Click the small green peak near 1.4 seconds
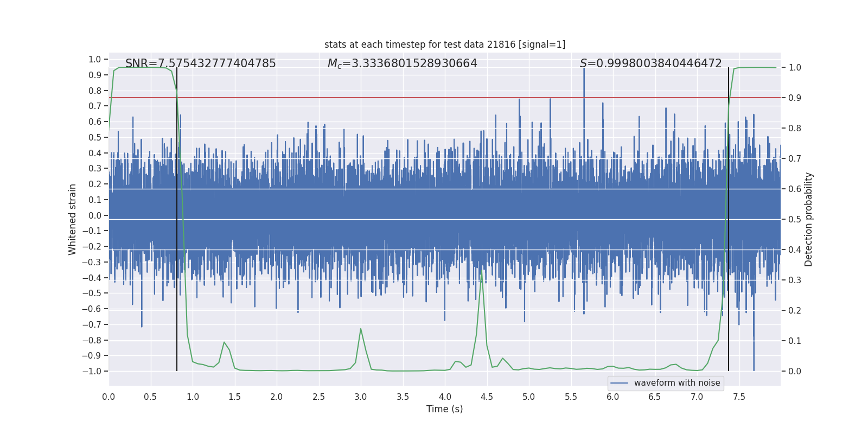 [x=224, y=342]
